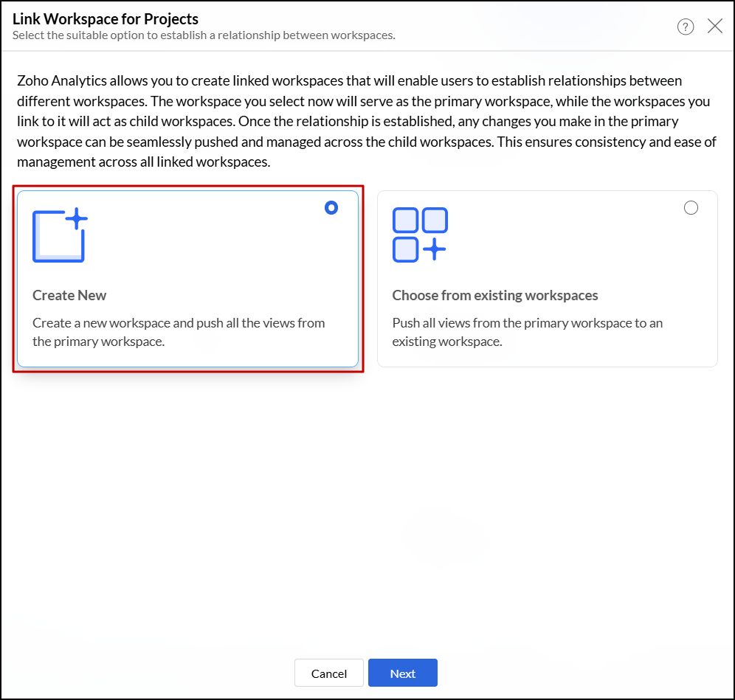Click the plus sparkle on Create New icon
The width and height of the screenshot is (735, 700).
77,218
